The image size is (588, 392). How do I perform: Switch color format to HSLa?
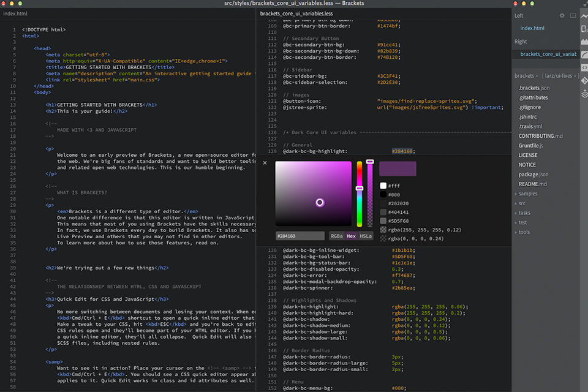coord(366,236)
